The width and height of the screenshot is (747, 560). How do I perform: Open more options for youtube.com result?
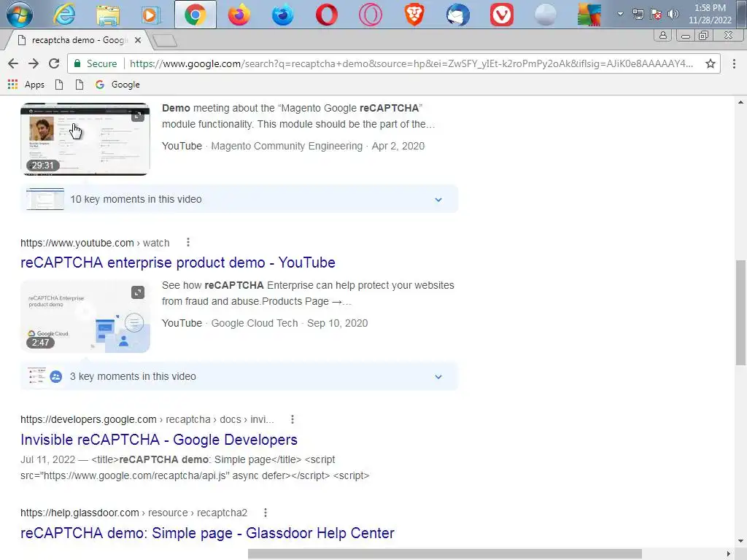tap(188, 242)
